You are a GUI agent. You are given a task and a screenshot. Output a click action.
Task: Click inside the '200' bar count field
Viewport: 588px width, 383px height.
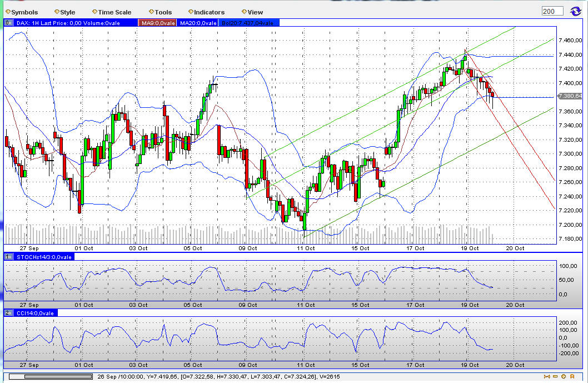552,11
